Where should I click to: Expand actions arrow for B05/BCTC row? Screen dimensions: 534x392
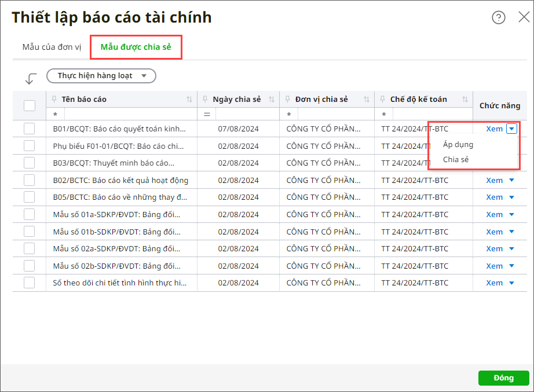click(511, 197)
